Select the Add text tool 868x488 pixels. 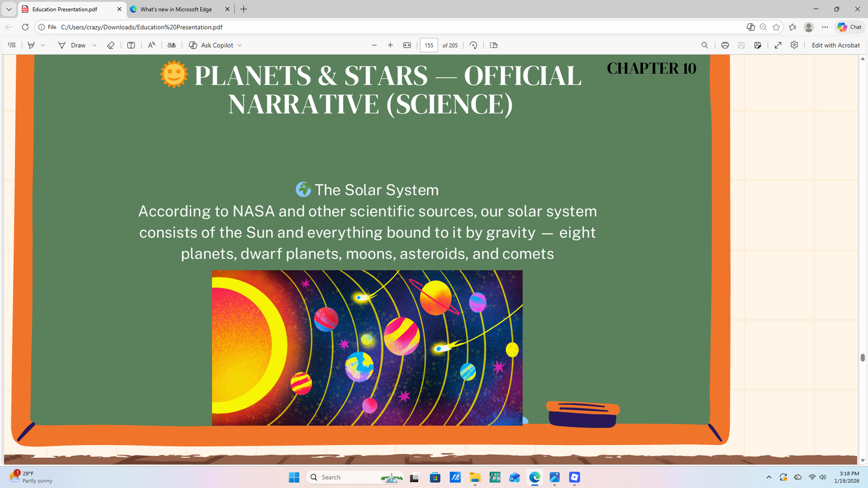pyautogui.click(x=131, y=45)
